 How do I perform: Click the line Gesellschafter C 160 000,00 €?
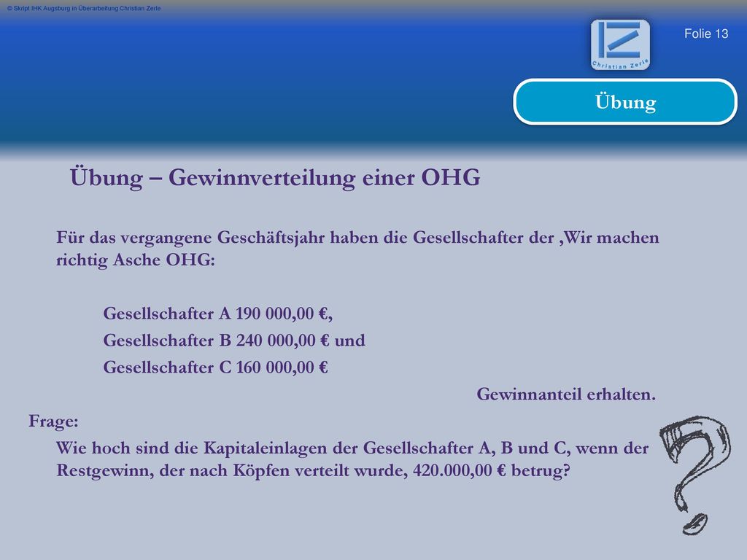click(215, 367)
